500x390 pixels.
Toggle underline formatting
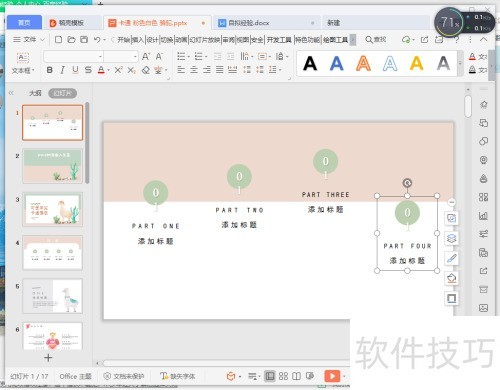pos(75,70)
